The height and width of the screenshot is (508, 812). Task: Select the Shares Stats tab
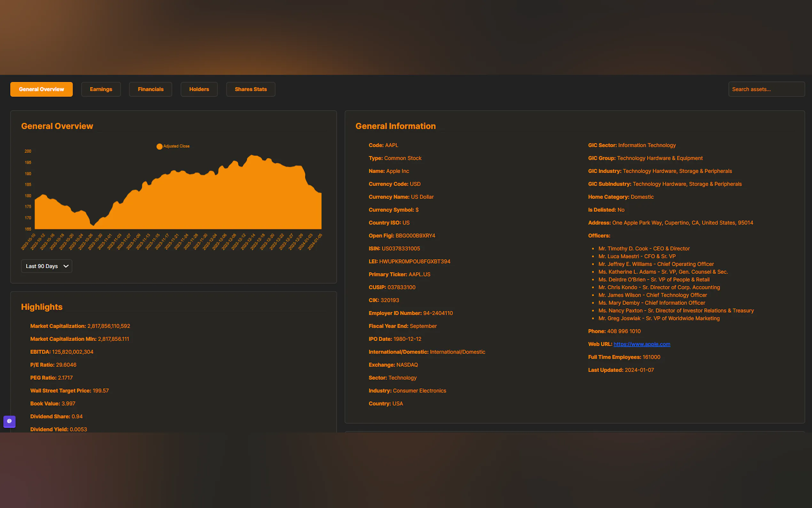[250, 89]
